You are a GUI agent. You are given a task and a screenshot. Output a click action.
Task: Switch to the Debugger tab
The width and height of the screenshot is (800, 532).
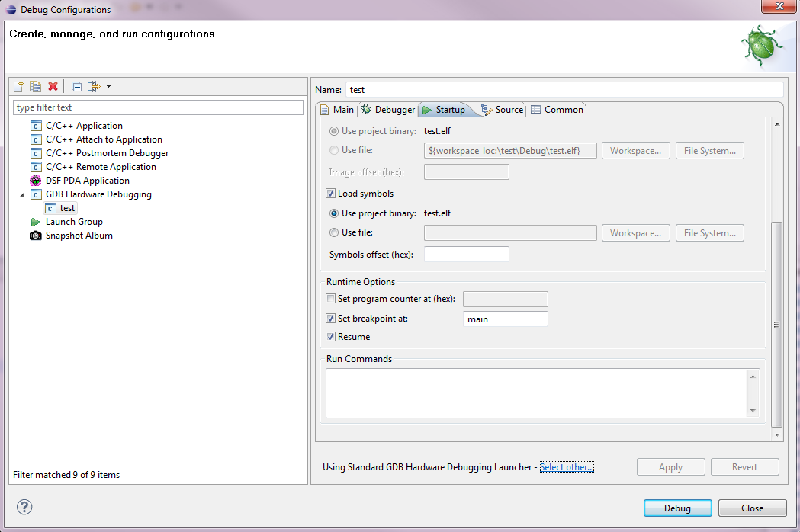(x=388, y=110)
